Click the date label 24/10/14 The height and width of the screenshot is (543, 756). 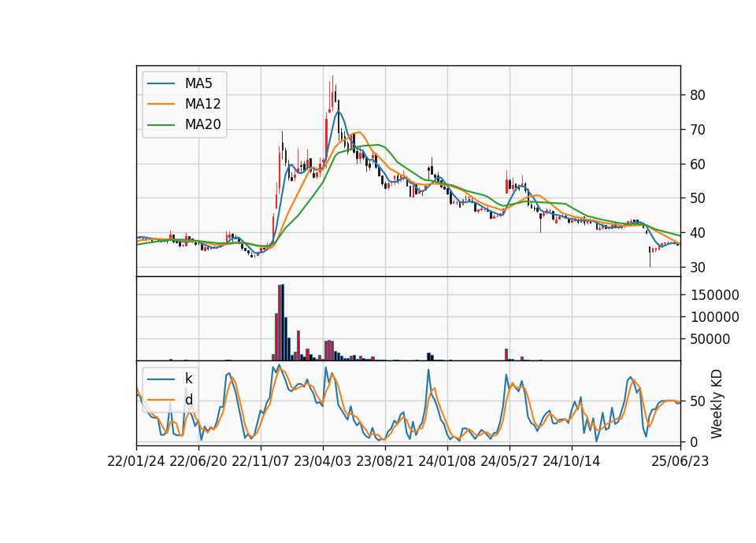click(x=572, y=461)
